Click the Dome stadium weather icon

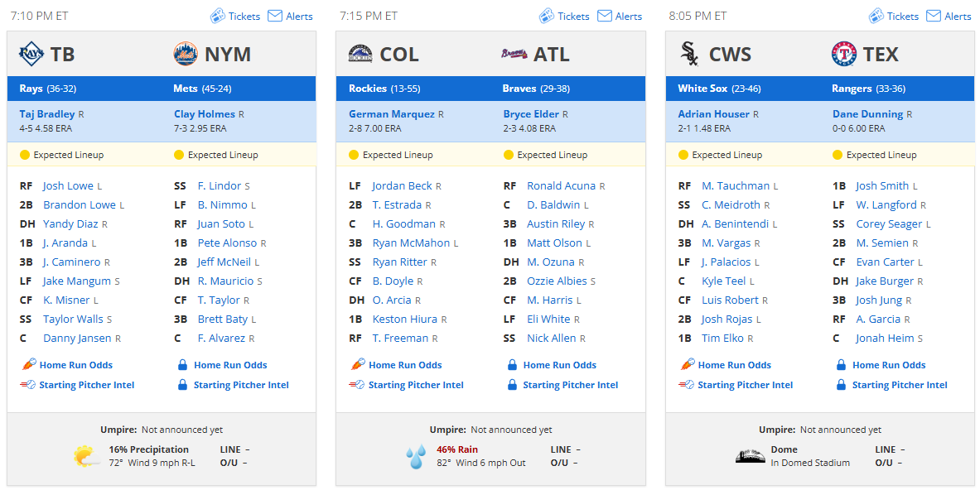pos(750,456)
